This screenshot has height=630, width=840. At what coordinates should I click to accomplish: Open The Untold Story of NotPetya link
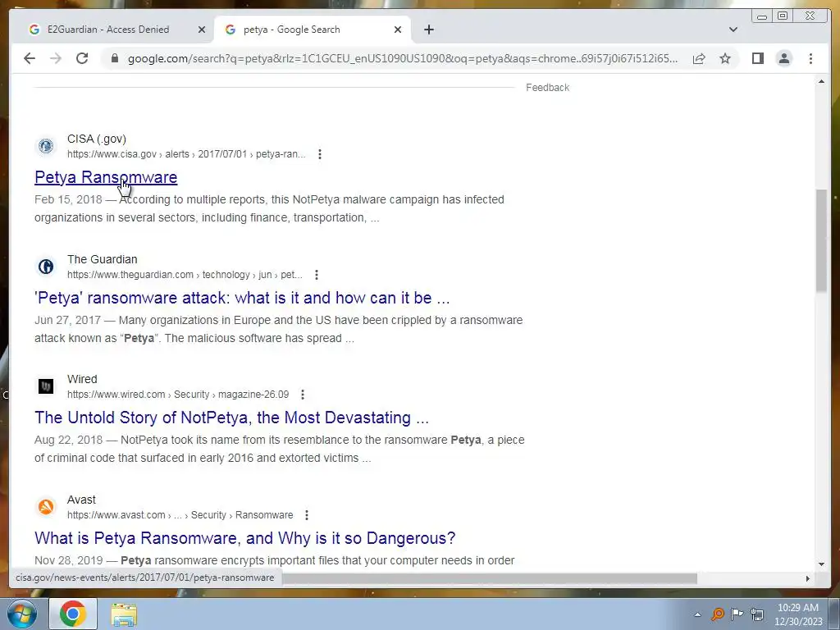(231, 418)
